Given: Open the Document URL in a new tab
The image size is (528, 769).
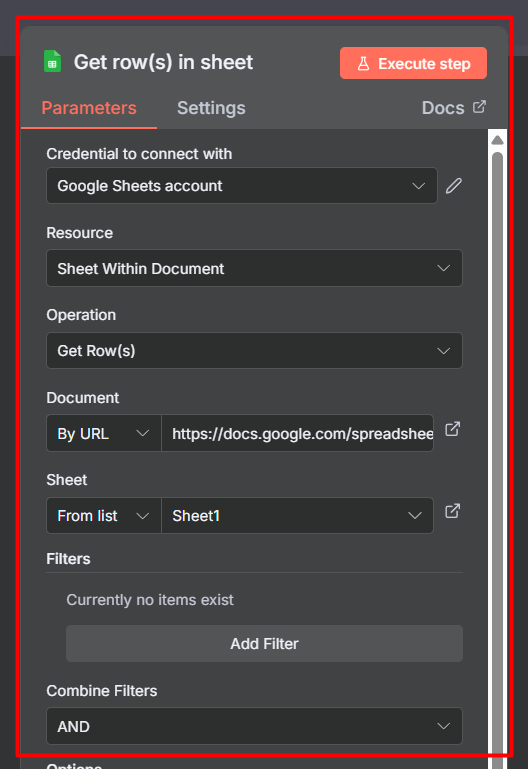Looking at the screenshot, I should [452, 429].
